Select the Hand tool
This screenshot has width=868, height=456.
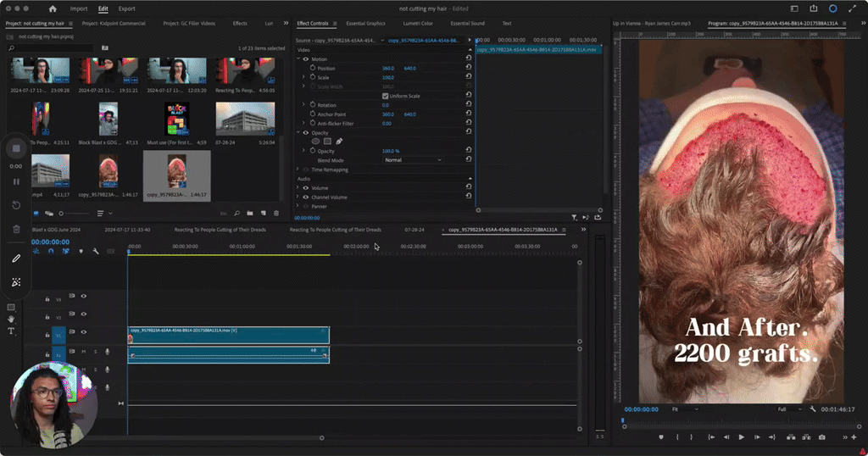coord(11,320)
